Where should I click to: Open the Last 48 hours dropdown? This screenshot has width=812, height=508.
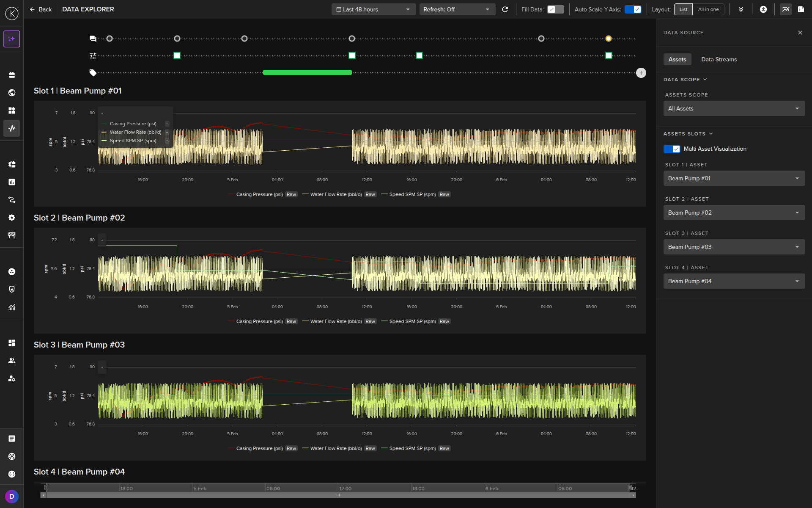pyautogui.click(x=373, y=9)
